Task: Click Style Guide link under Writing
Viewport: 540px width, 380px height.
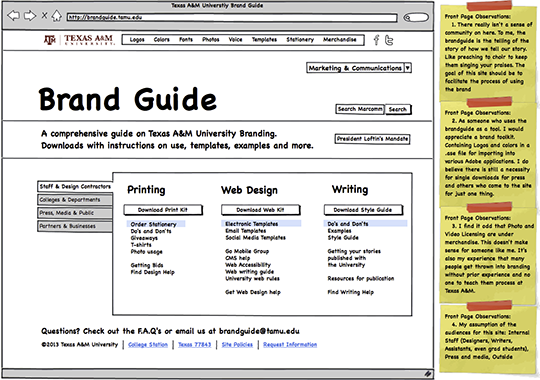Action: 343,238
